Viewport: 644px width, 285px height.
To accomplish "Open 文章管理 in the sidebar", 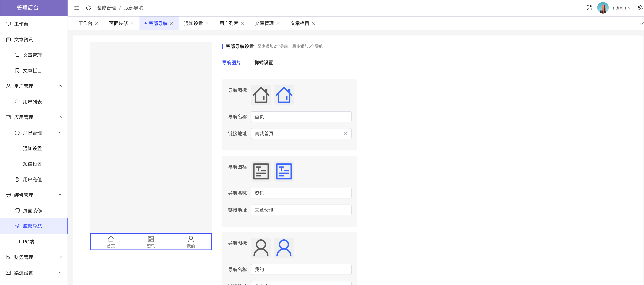I will 34,55.
